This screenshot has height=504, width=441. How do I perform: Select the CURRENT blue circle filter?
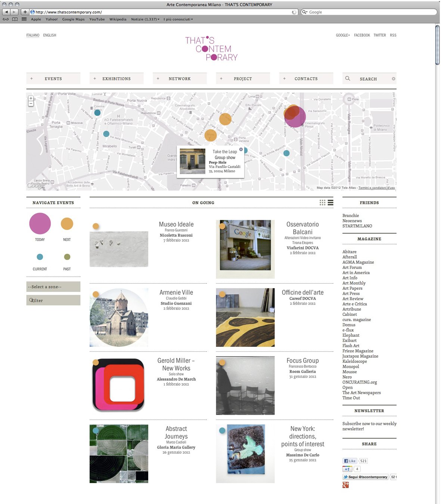tap(40, 257)
